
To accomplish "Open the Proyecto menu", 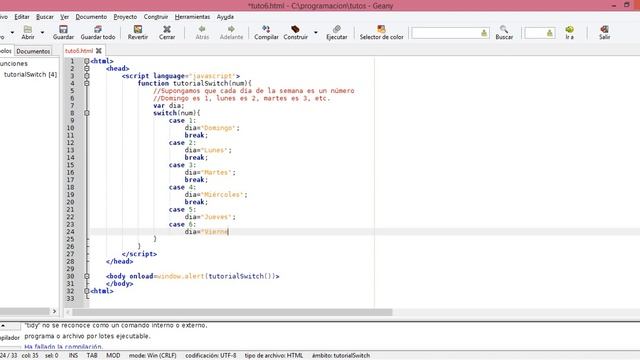I will (125, 17).
